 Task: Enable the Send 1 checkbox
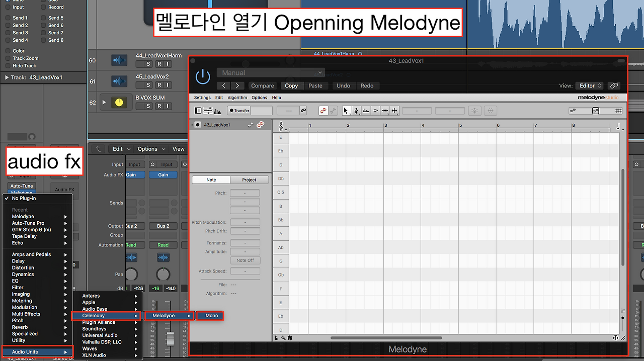[x=8, y=18]
